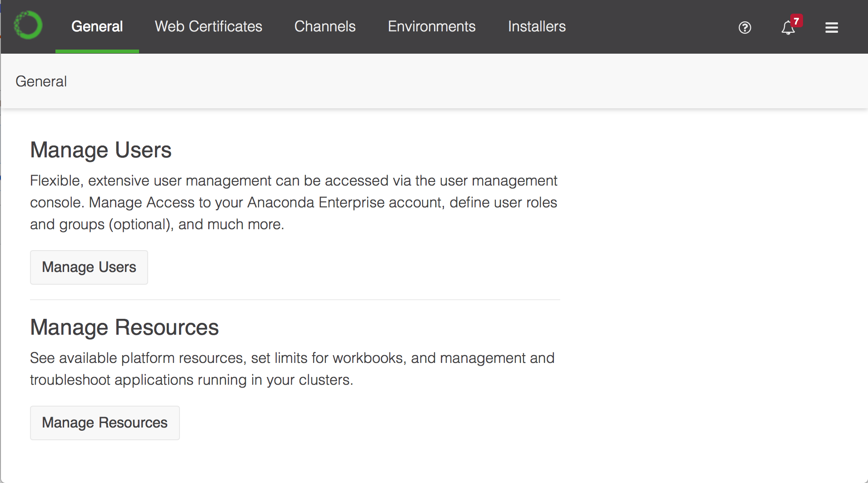Click the divider line between the sections
This screenshot has width=868, height=483.
[x=295, y=300]
